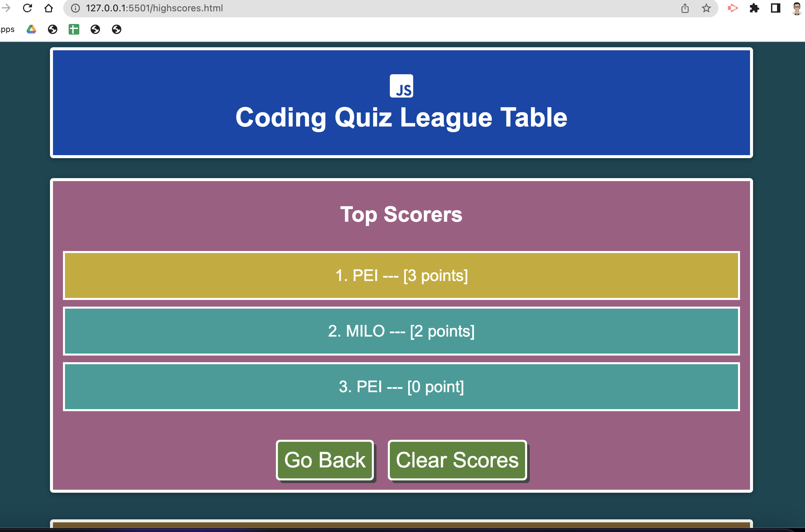
Task: Click the green extensions icon in bookmarks bar
Action: pos(73,29)
